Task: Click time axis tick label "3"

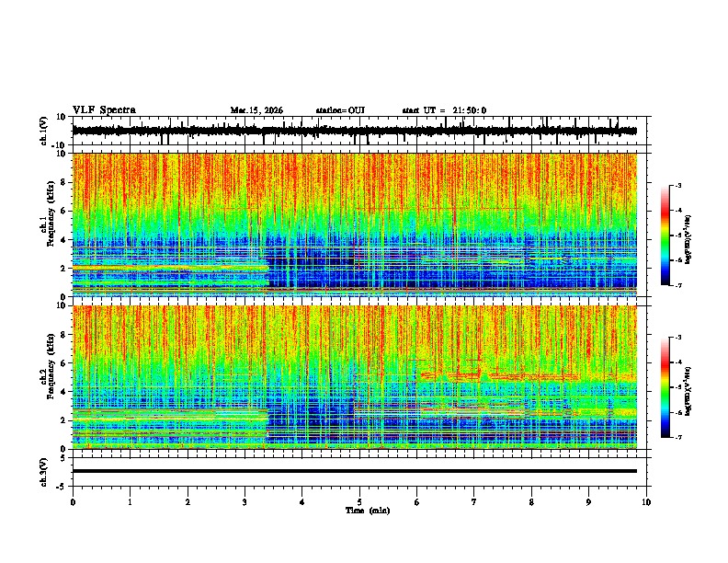Action: 245,502
